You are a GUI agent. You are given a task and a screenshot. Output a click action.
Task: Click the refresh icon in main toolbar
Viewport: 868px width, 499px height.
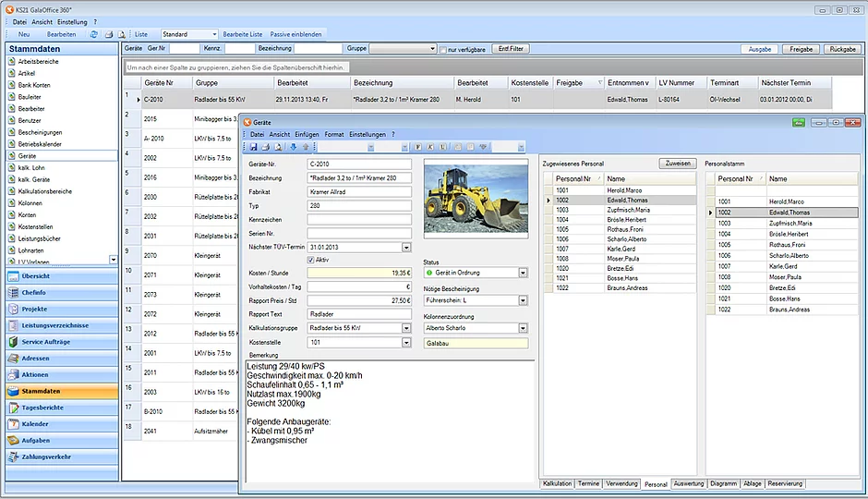pyautogui.click(x=93, y=34)
